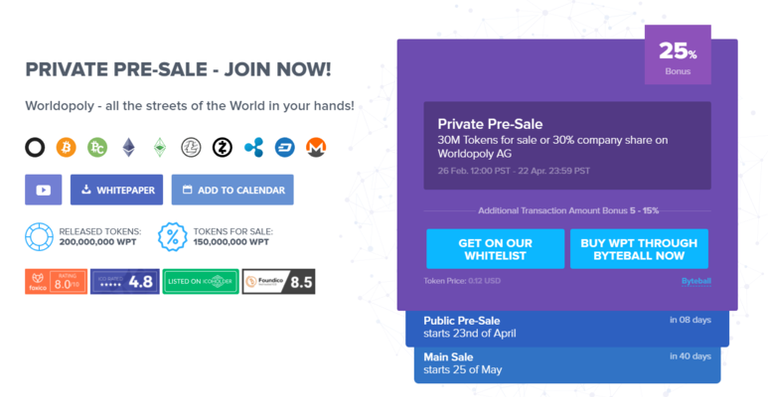This screenshot has height=397, width=768.
Task: Expand the Public Pre-Sale panel
Action: point(567,327)
